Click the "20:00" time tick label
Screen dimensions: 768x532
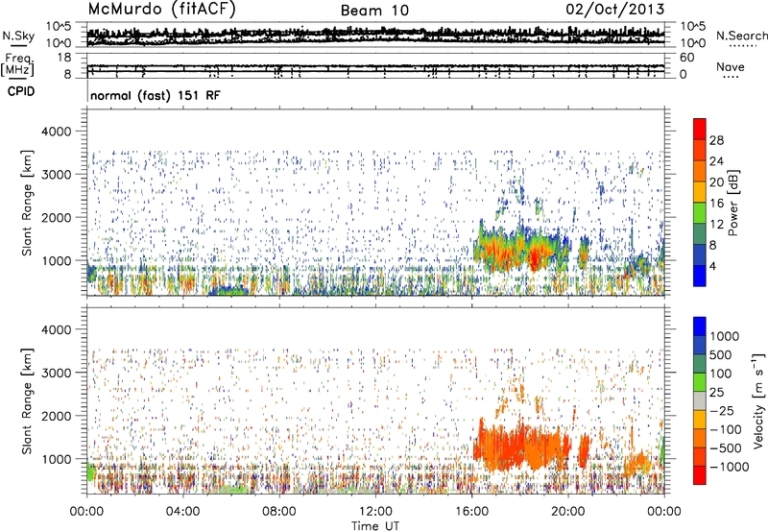tap(567, 512)
